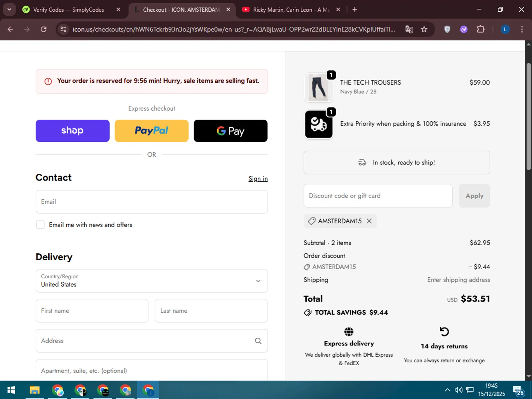532x399 pixels.
Task: Click the address search magnifier icon
Action: pyautogui.click(x=258, y=341)
